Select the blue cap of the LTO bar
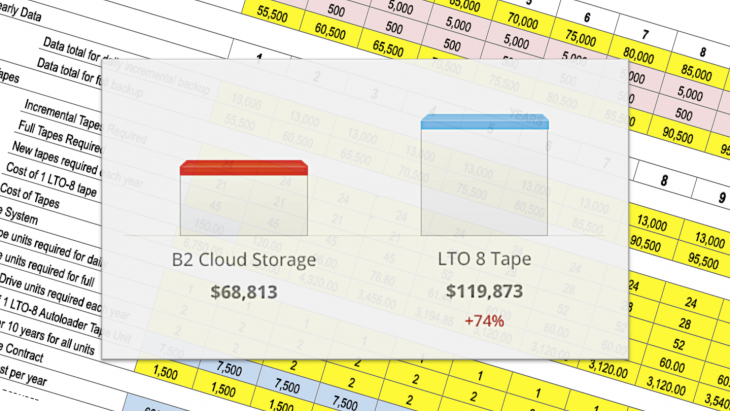 (x=485, y=122)
